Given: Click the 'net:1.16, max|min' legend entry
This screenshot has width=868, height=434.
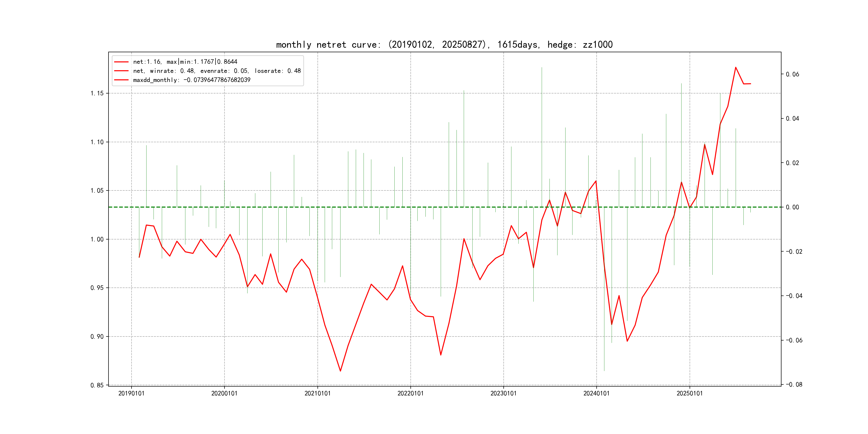Looking at the screenshot, I should point(185,62).
